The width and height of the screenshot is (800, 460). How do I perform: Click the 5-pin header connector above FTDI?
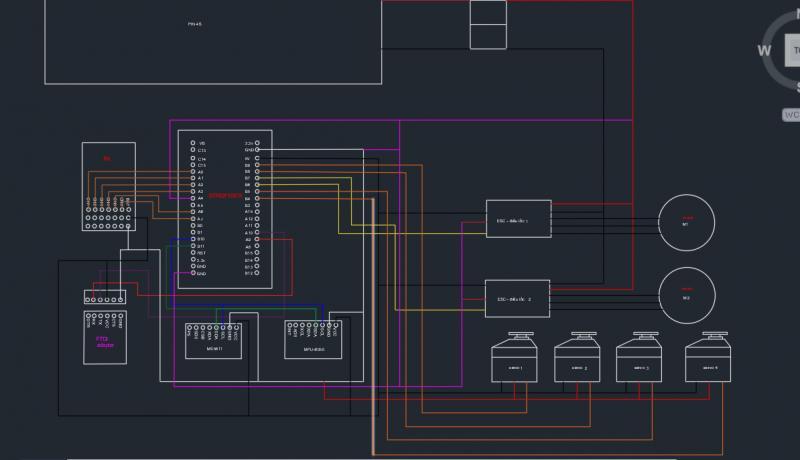click(x=105, y=297)
